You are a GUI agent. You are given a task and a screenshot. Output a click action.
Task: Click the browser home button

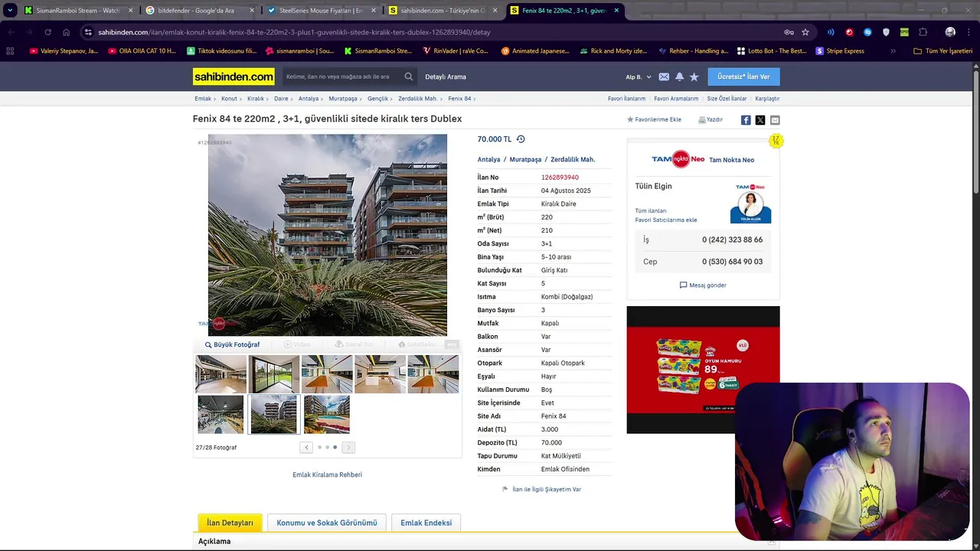pyautogui.click(x=67, y=32)
